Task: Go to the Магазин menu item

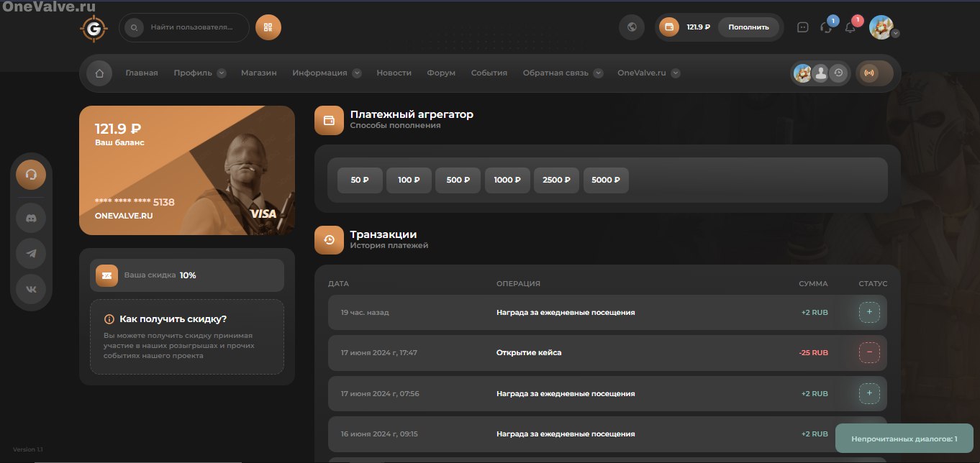Action: (x=258, y=73)
